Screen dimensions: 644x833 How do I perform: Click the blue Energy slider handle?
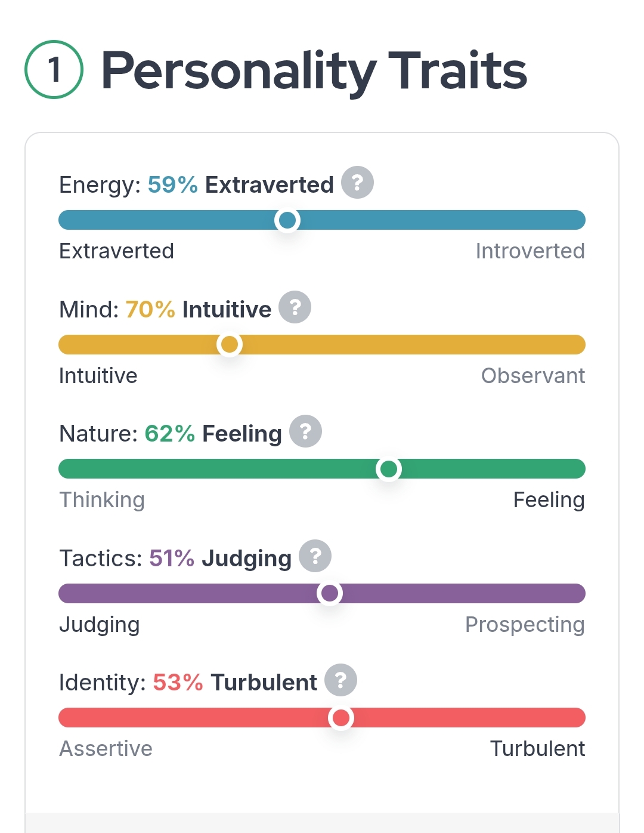[x=287, y=220]
